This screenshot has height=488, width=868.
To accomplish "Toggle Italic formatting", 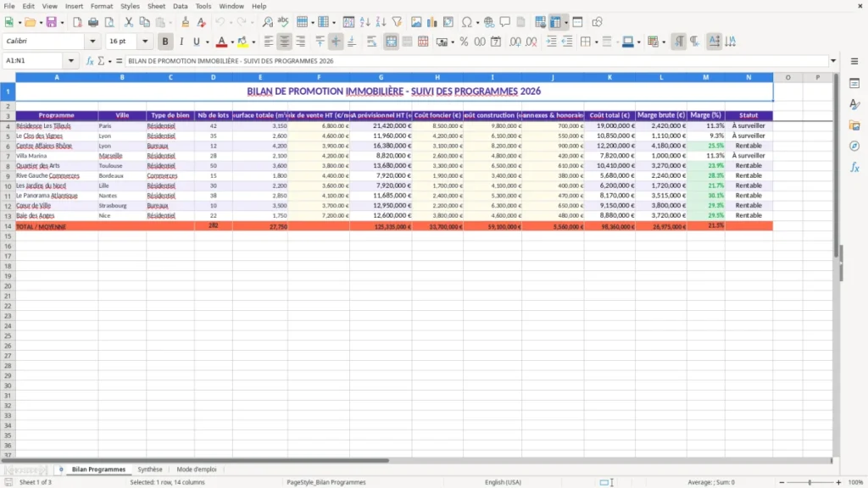I will coord(181,42).
